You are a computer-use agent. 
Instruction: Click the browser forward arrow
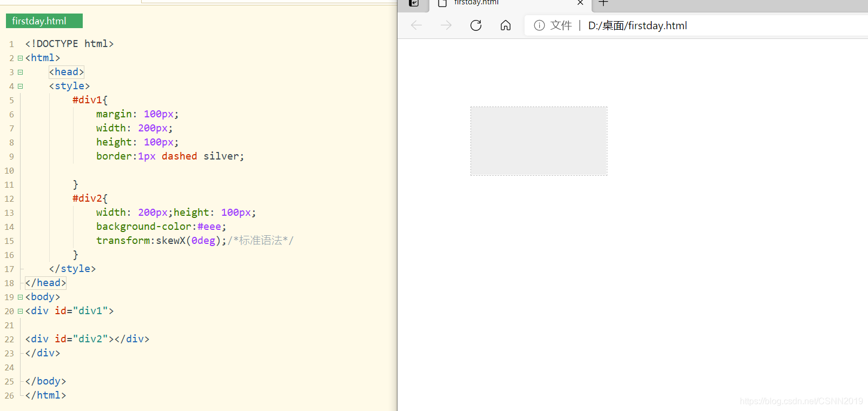click(446, 25)
